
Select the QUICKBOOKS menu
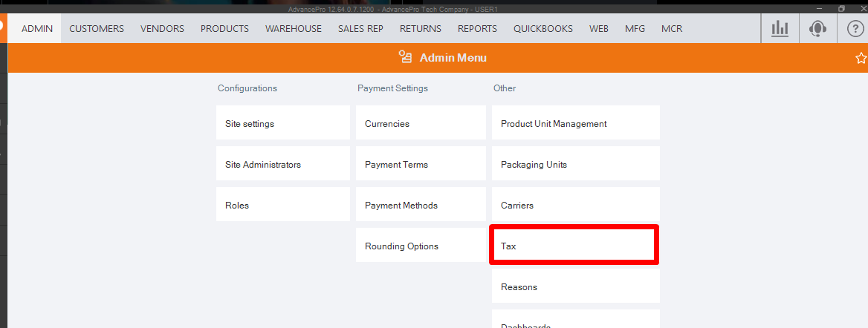pyautogui.click(x=543, y=29)
